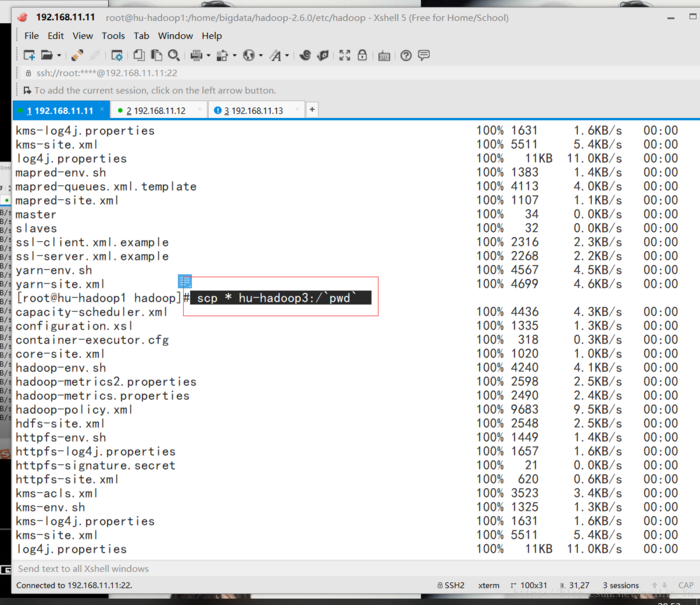Click the 100x31 terminal size indicator
The height and width of the screenshot is (605, 700).
pos(529,585)
